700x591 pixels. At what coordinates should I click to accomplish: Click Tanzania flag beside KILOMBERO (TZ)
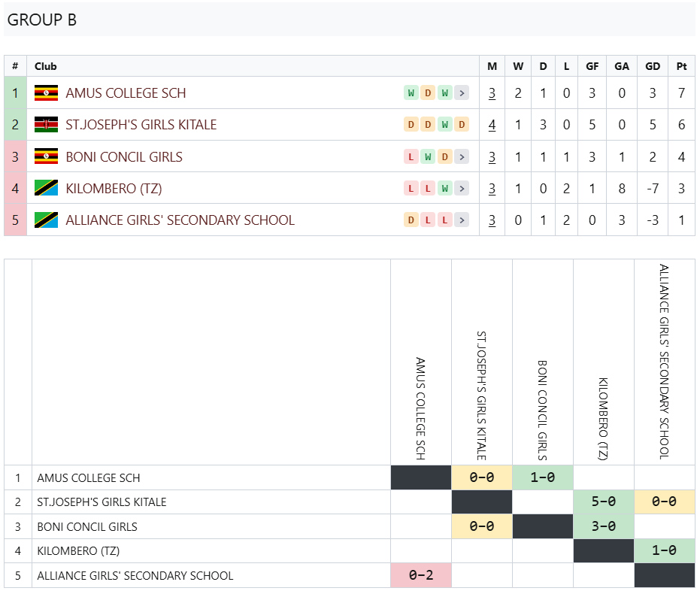(x=46, y=189)
